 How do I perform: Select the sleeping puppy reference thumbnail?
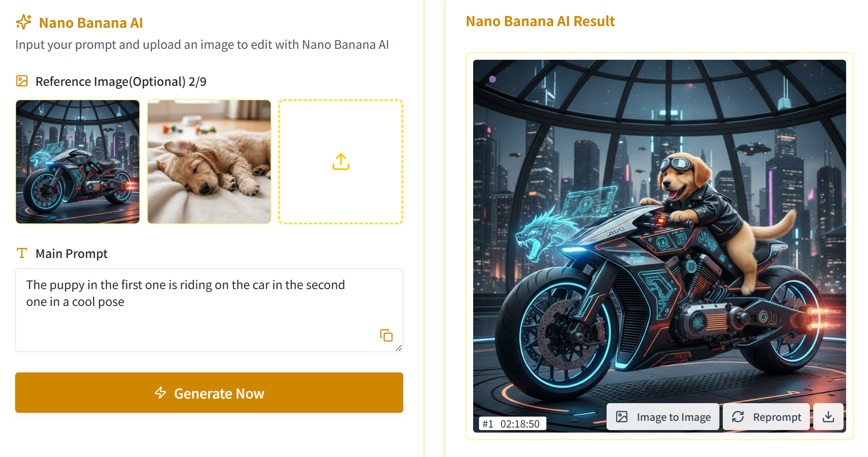coord(209,162)
